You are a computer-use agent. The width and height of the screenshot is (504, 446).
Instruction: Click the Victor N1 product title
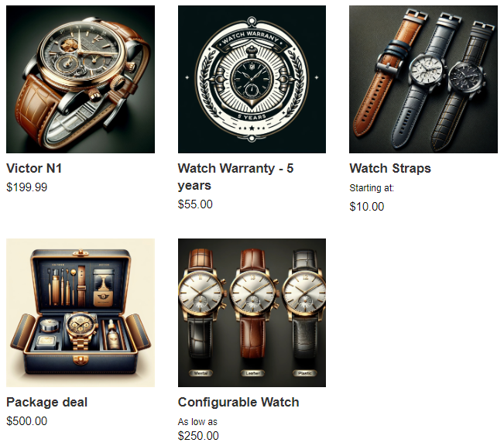[34, 169]
